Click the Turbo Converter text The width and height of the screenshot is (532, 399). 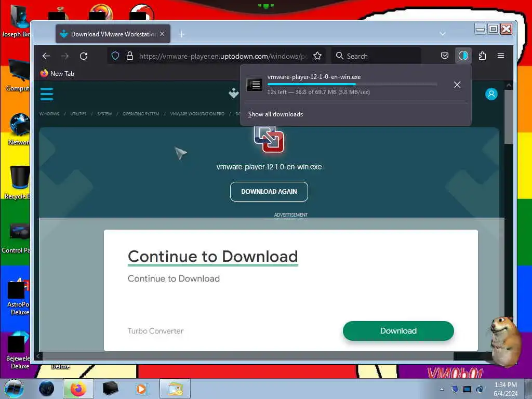point(155,331)
